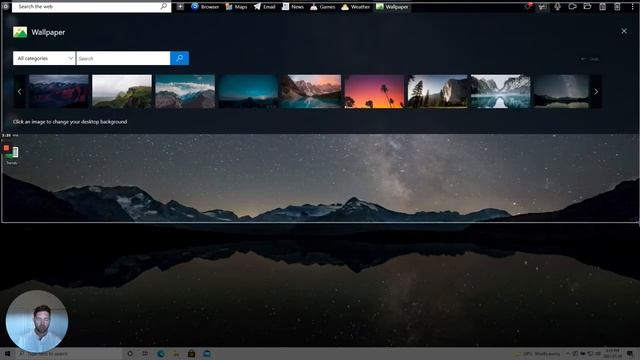The image size is (640, 360).
Task: Select the red canyon mountains wallpaper thumbnail
Action: coord(59,91)
